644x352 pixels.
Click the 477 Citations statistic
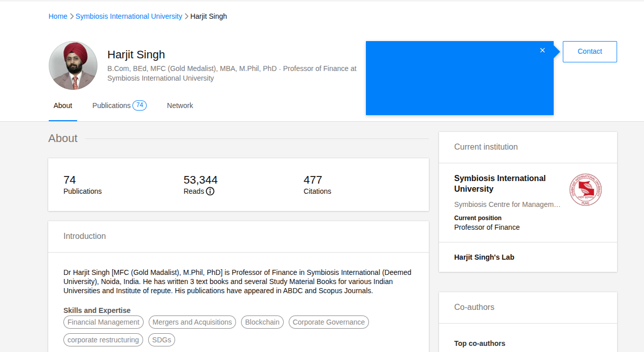point(317,185)
